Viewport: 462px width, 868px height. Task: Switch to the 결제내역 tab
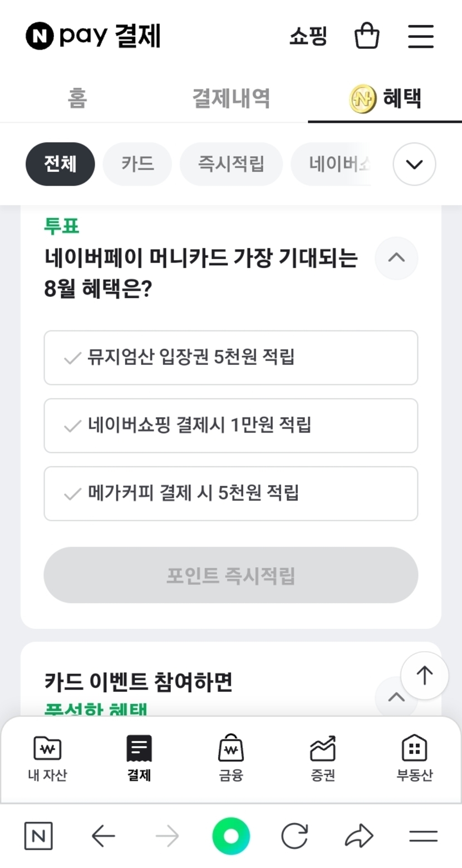click(231, 98)
